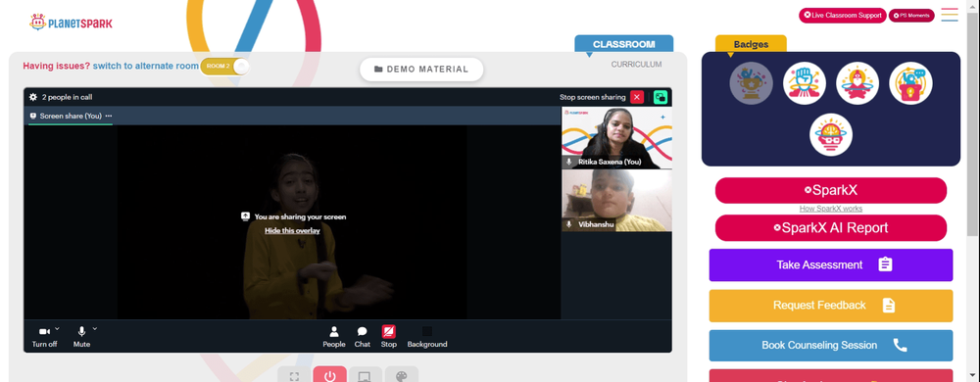
Task: Click the red X to stop screen sharing
Action: point(637,97)
